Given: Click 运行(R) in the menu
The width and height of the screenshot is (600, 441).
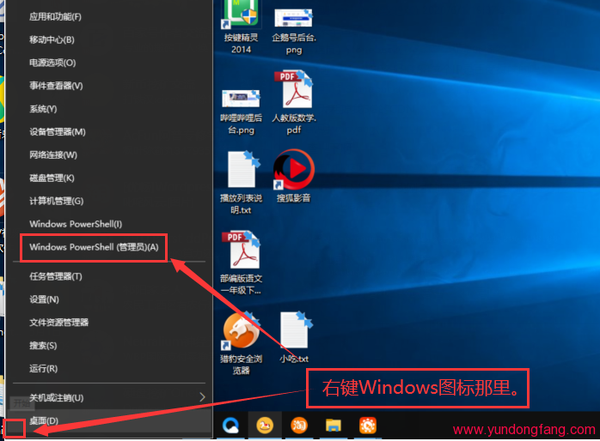Looking at the screenshot, I should (43, 367).
